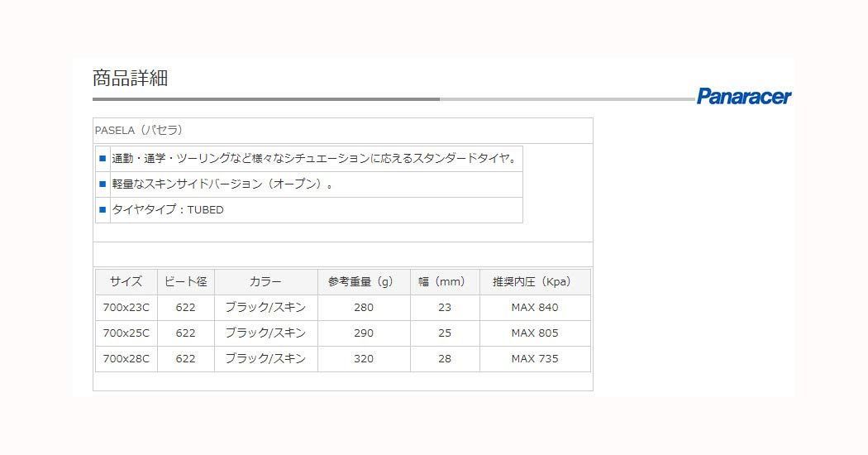The height and width of the screenshot is (455, 868).
Task: Click the カラー column header
Action: [265, 281]
